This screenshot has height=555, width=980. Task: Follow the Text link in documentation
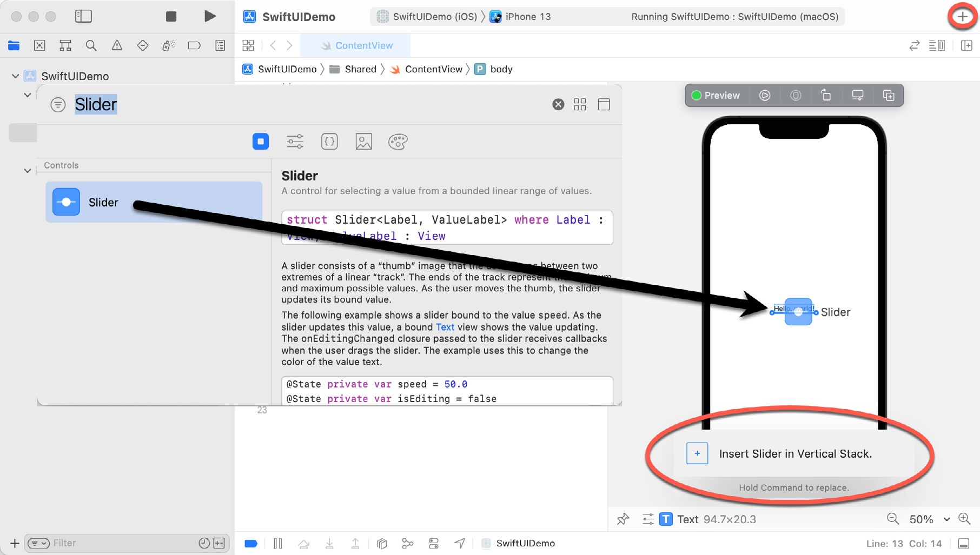point(445,327)
